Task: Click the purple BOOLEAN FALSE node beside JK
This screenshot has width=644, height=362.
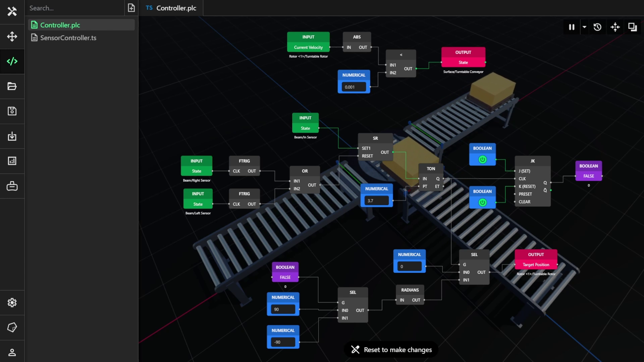Action: [589, 171]
